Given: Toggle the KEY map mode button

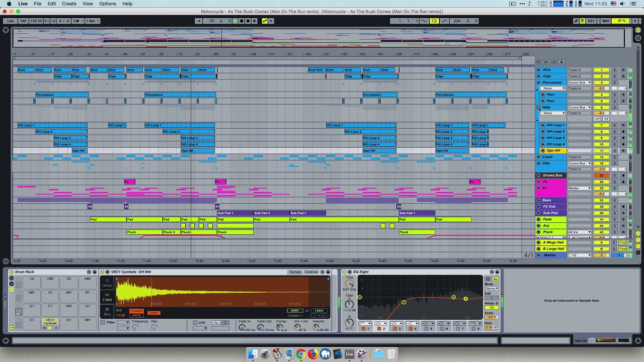Looking at the screenshot, I should pos(591,21).
